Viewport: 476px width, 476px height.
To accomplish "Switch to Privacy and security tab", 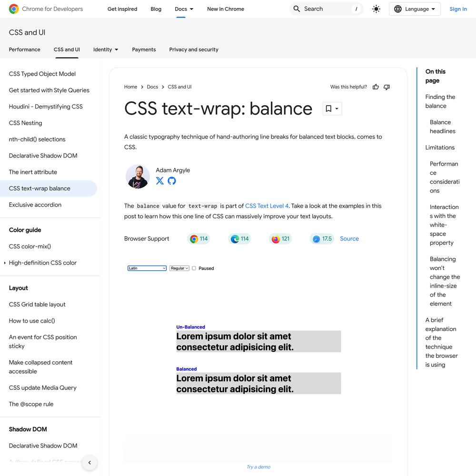I will (194, 50).
